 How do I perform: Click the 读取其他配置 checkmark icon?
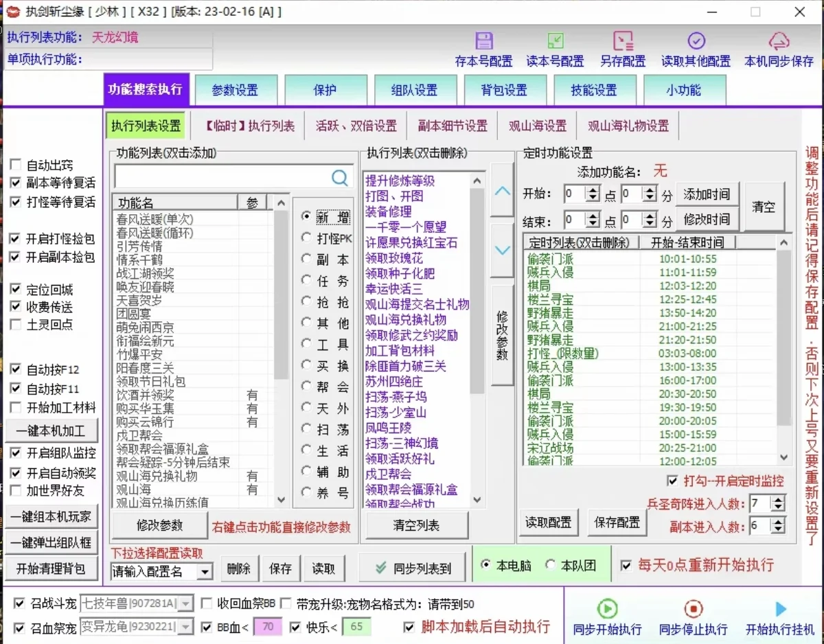click(x=696, y=41)
